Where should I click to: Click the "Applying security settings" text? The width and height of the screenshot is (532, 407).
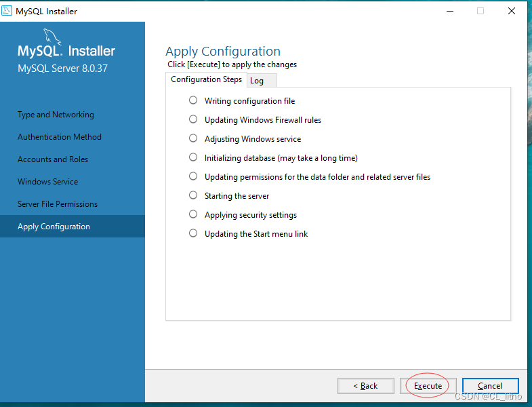click(251, 215)
